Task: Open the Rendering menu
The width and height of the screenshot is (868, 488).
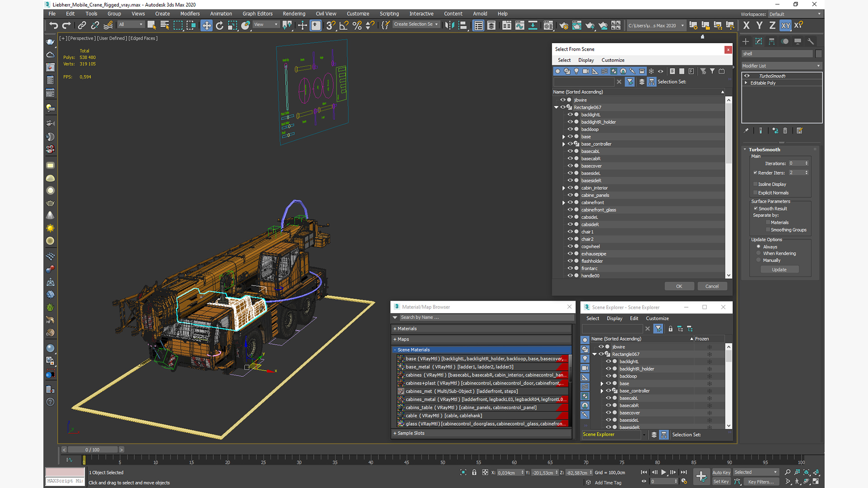Action: pos(294,14)
